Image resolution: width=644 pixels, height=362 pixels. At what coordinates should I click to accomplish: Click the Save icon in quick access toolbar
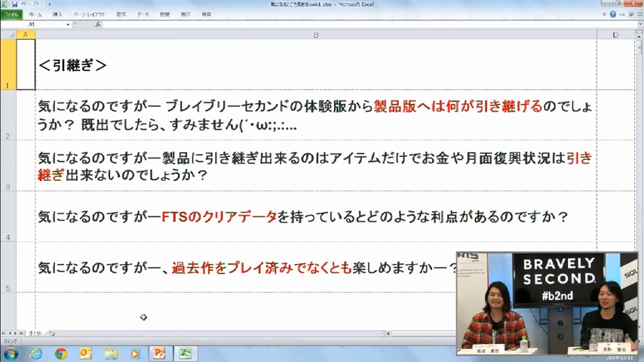(15, 4)
